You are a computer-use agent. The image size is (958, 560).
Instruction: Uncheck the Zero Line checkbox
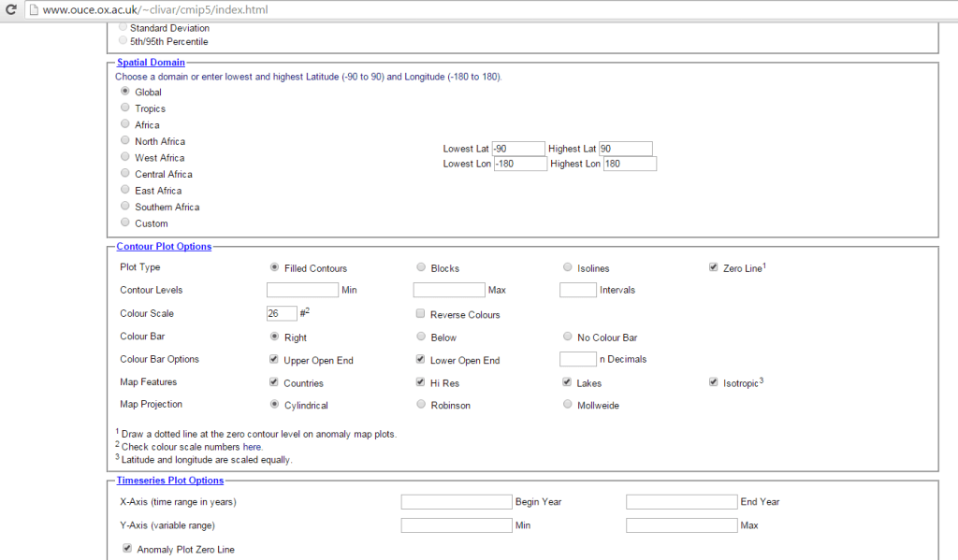click(x=715, y=267)
